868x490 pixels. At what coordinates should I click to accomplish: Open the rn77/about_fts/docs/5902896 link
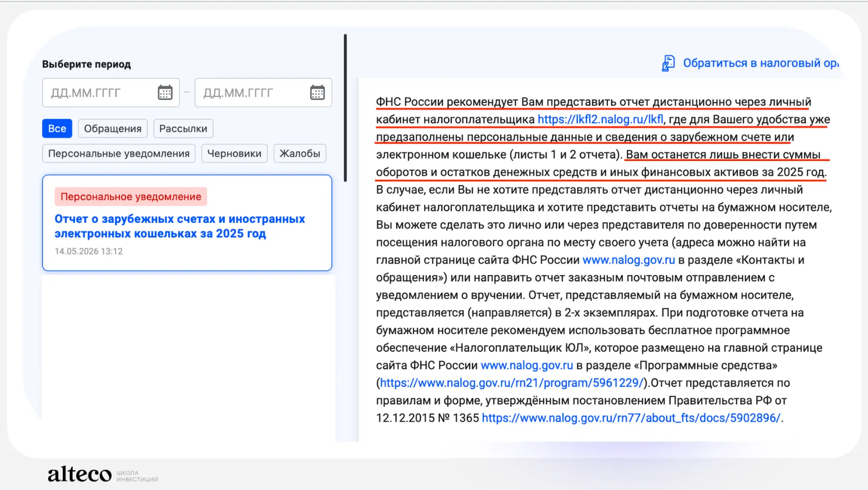click(631, 418)
